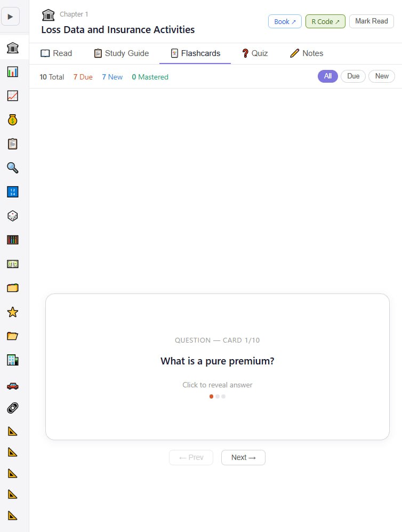Open the star chapter icon
This screenshot has width=402, height=532.
(13, 312)
